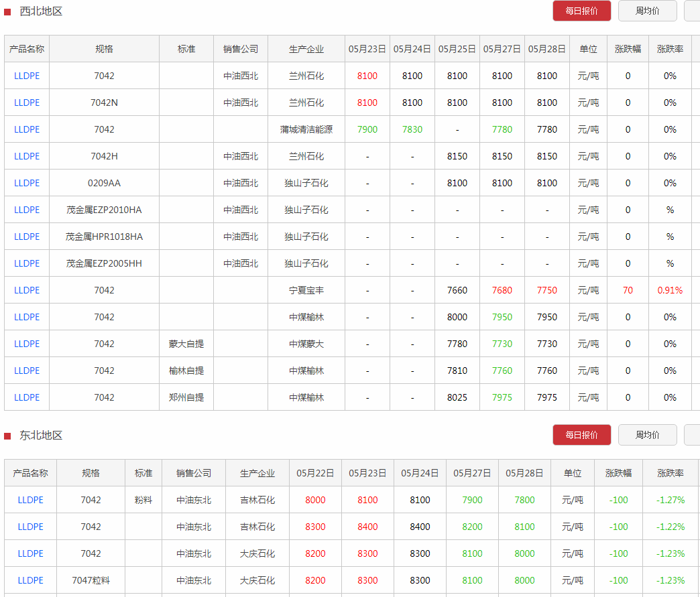
Task: Click 中煤蒙大 producer cell
Action: (306, 344)
